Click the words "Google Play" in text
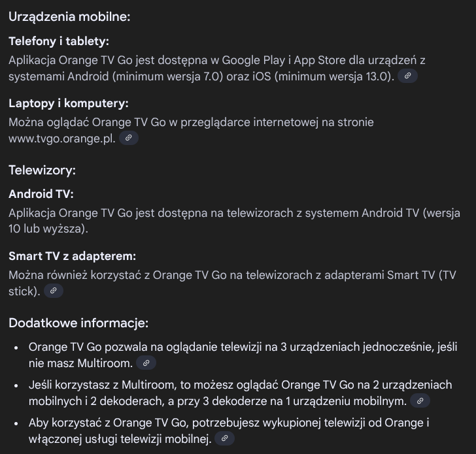Image resolution: width=476 pixels, height=454 pixels. point(254,60)
